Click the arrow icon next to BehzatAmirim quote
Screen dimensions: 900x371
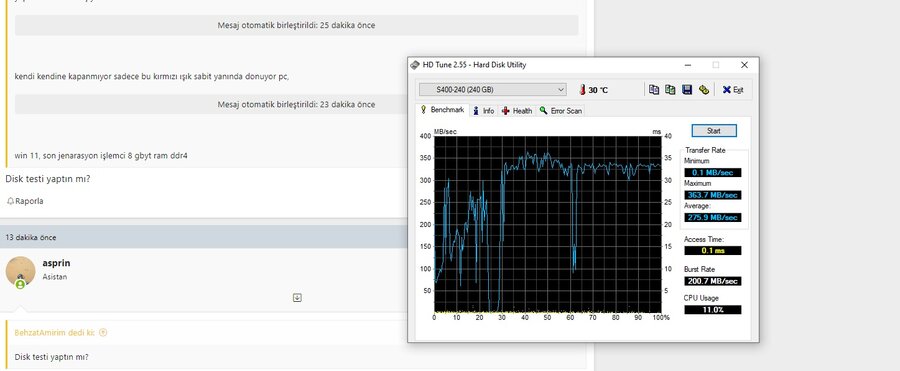point(103,333)
